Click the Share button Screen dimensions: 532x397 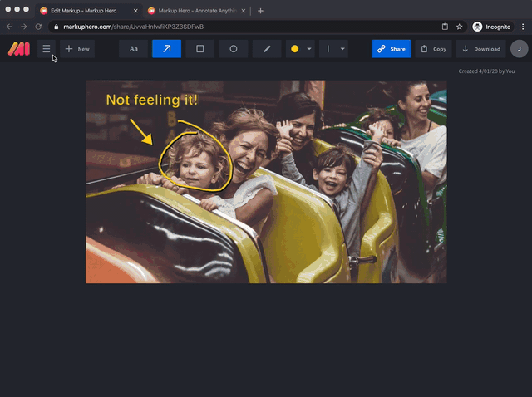(x=392, y=49)
